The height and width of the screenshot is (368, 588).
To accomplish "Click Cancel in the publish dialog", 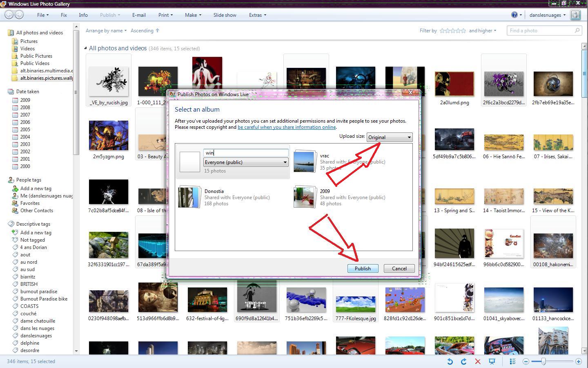I will point(399,269).
